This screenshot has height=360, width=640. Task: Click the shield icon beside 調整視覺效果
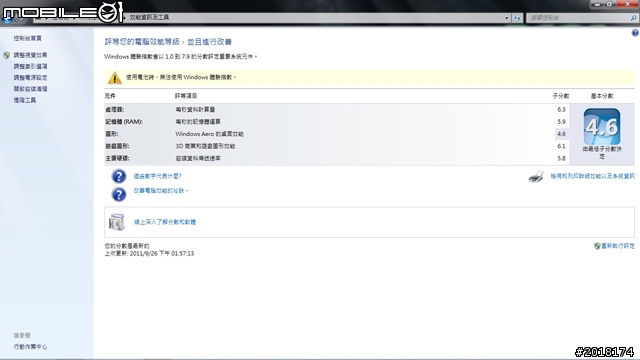click(x=7, y=55)
